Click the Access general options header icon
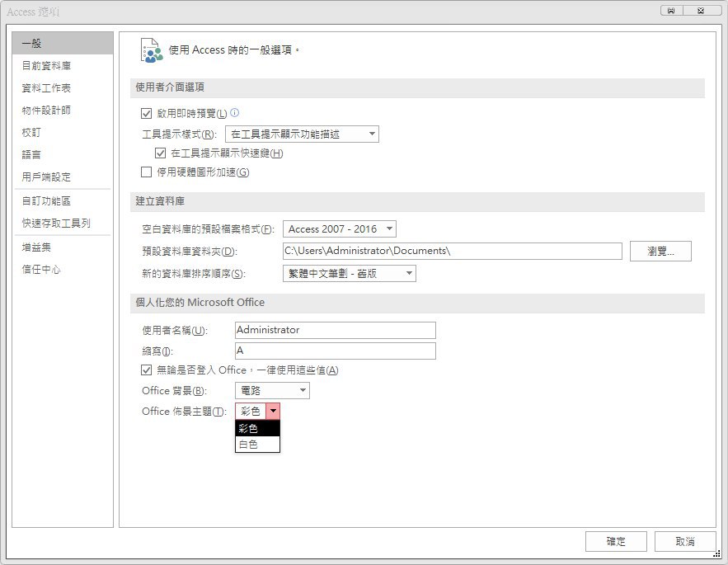Viewport: 728px width, 565px height. [x=152, y=50]
